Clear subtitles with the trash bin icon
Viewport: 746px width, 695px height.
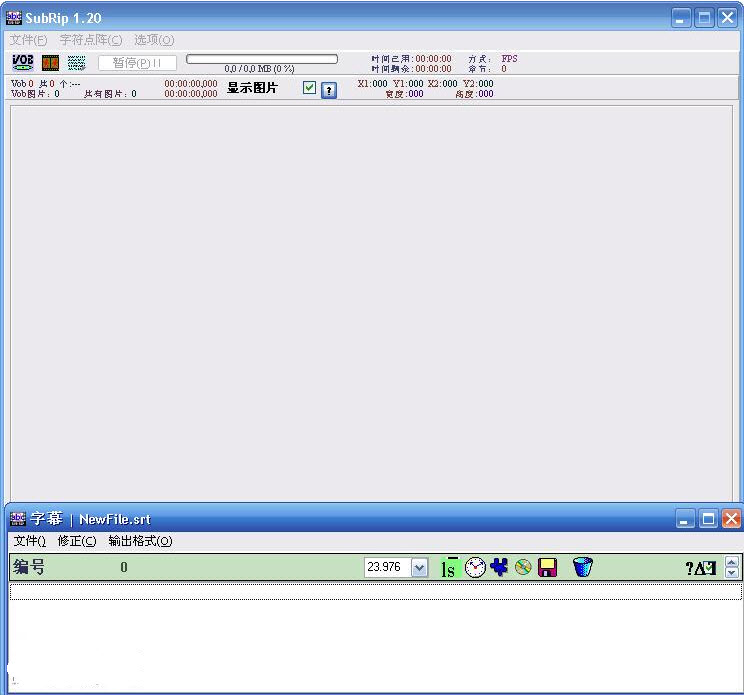[583, 567]
